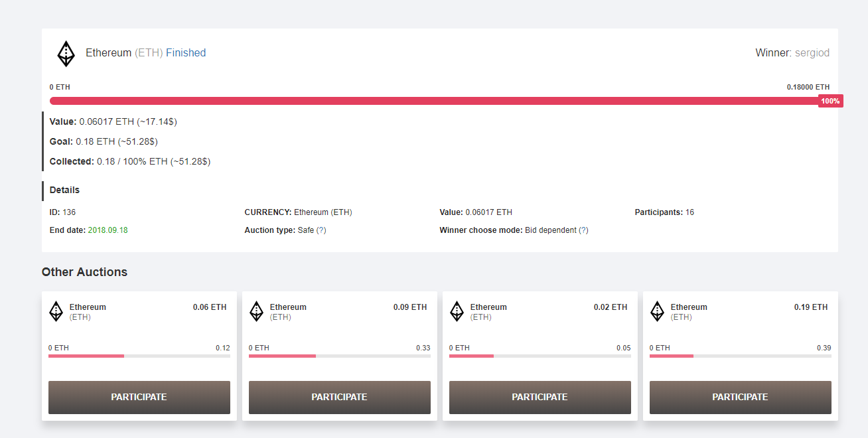Click the Value: 0.06017 ETH (~17.14$) line
This screenshot has width=868, height=438.
coord(113,121)
